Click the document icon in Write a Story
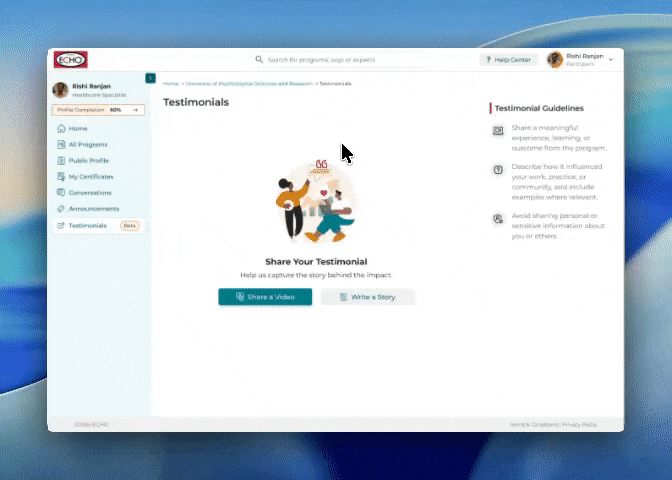The width and height of the screenshot is (672, 480). click(x=343, y=297)
